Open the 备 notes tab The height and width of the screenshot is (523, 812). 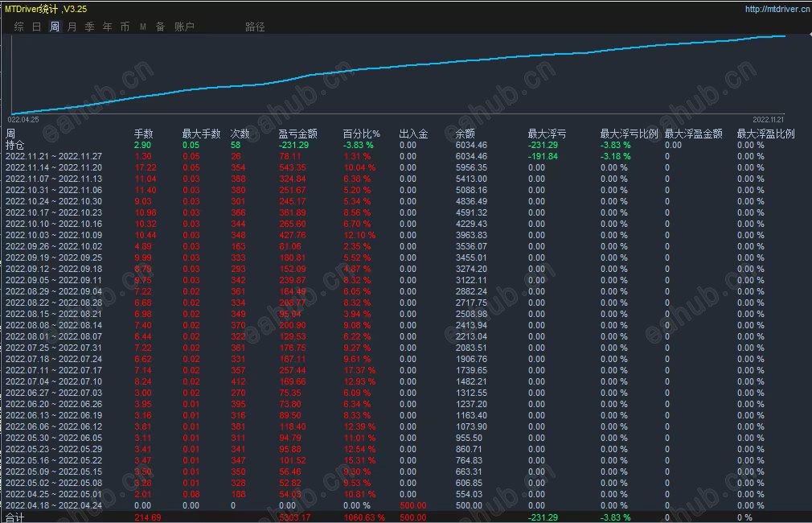point(161,27)
